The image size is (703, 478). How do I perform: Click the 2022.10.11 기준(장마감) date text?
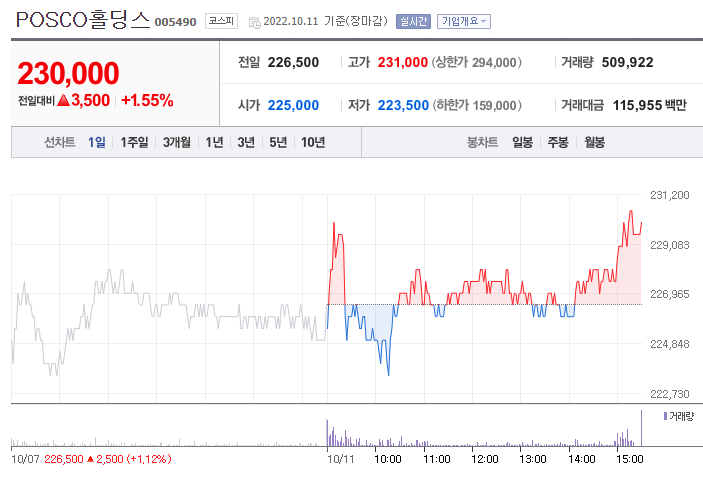point(325,21)
